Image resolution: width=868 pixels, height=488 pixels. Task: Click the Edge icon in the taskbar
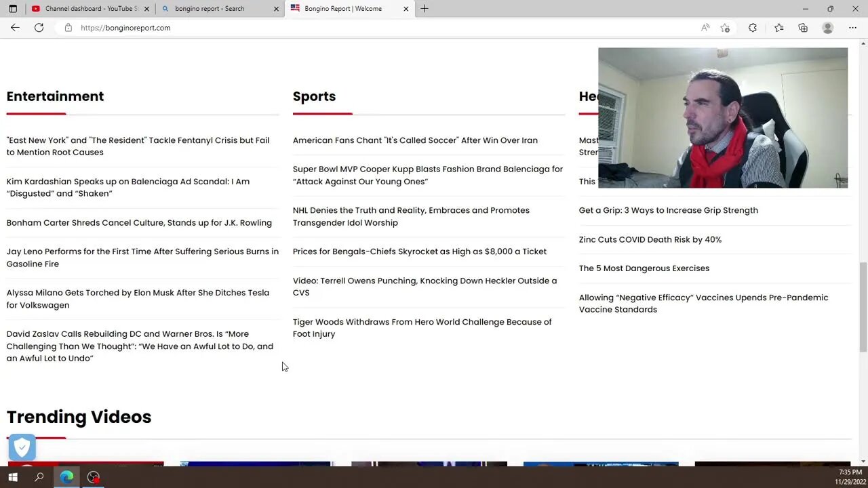coord(66,477)
